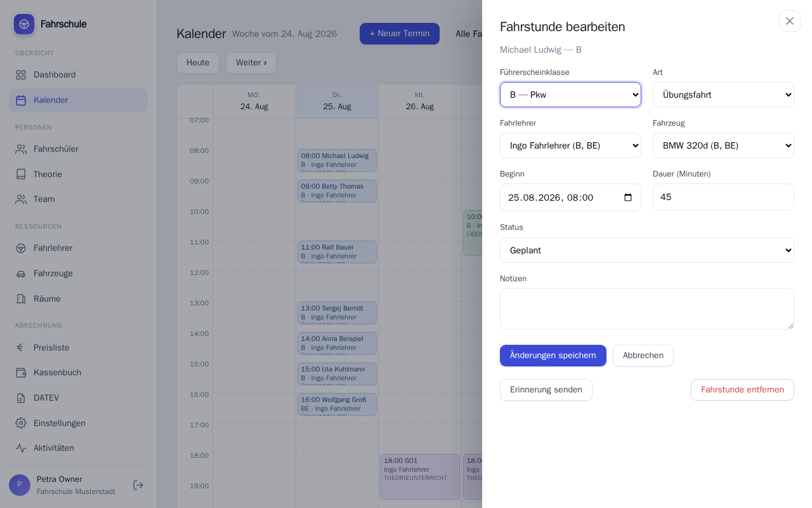Click the Team users icon
The image size is (812, 508).
pos(21,199)
